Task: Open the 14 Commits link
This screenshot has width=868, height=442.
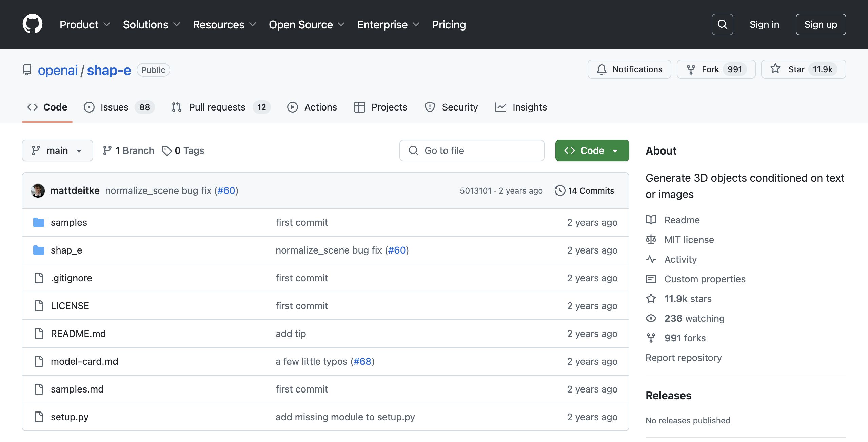Action: pos(584,190)
